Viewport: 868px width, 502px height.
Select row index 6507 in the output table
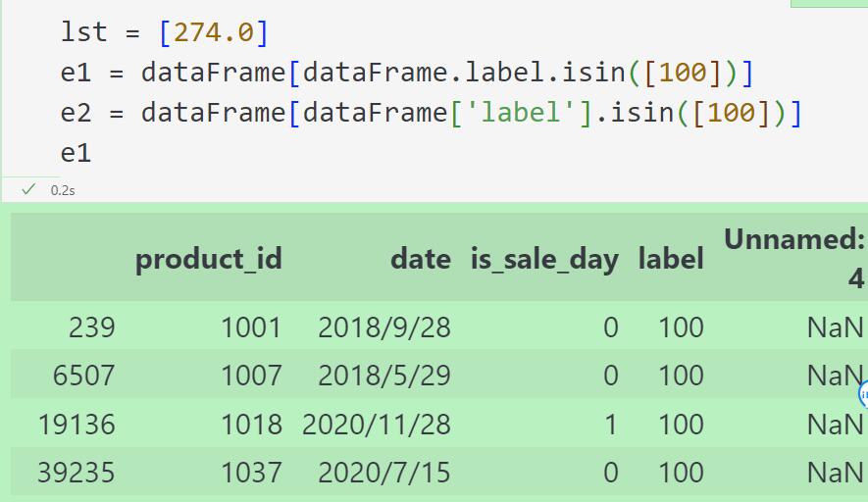83,376
